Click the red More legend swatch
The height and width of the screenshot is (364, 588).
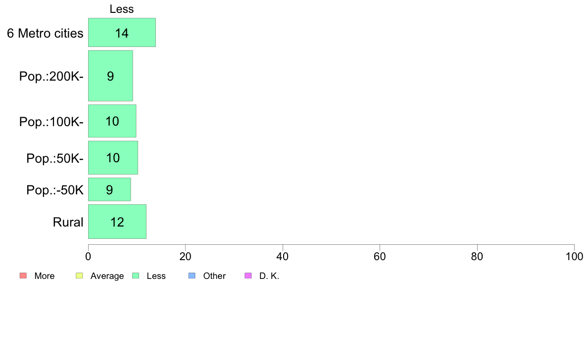23,275
